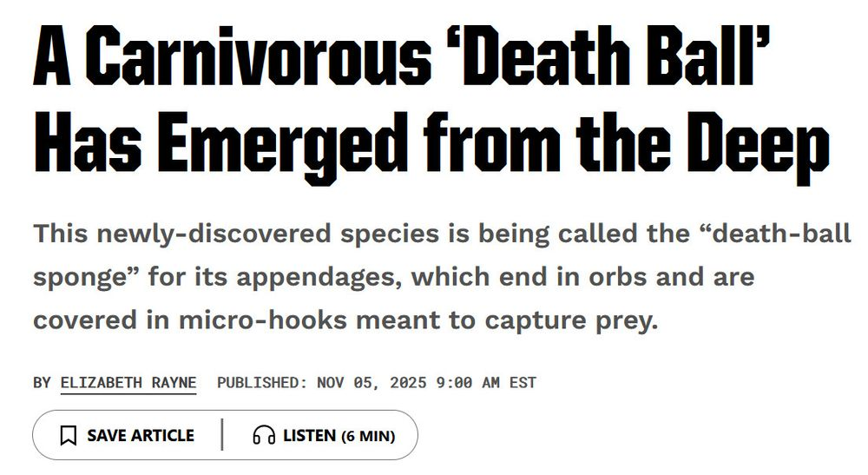The width and height of the screenshot is (868, 475).
Task: Open author Elizabeth Rayne's profile link
Action: click(x=128, y=382)
